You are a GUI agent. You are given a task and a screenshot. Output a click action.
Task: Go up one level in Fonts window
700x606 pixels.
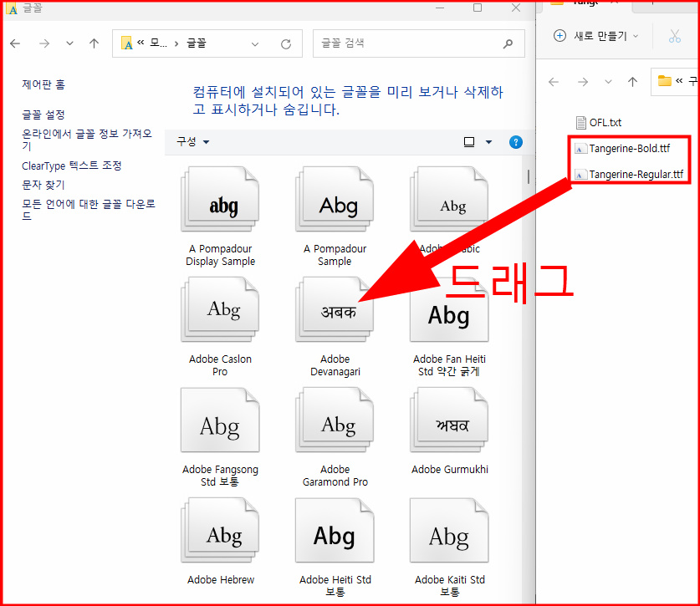[94, 43]
